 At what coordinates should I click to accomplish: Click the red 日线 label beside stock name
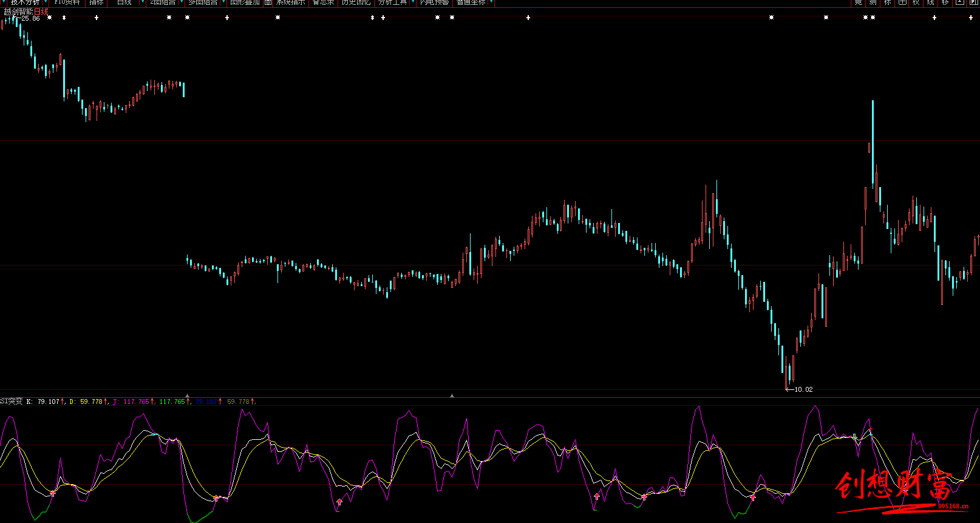coord(41,12)
